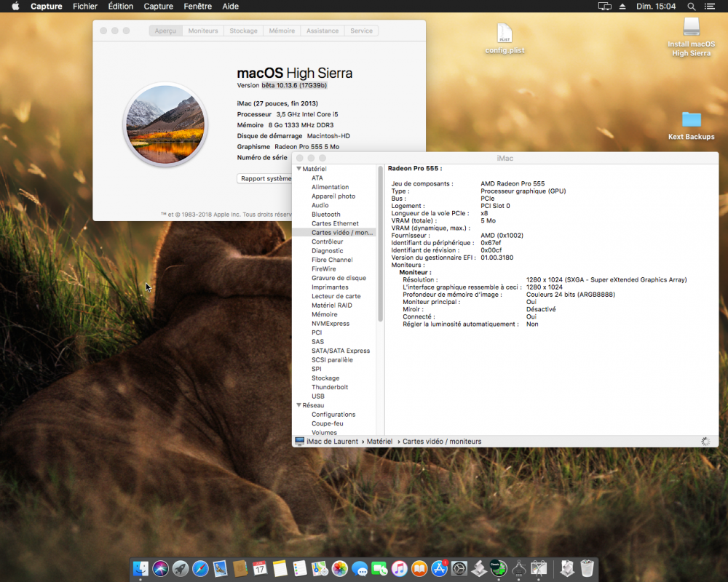728x582 pixels.
Task: Click the Rapport système button
Action: (x=266, y=179)
